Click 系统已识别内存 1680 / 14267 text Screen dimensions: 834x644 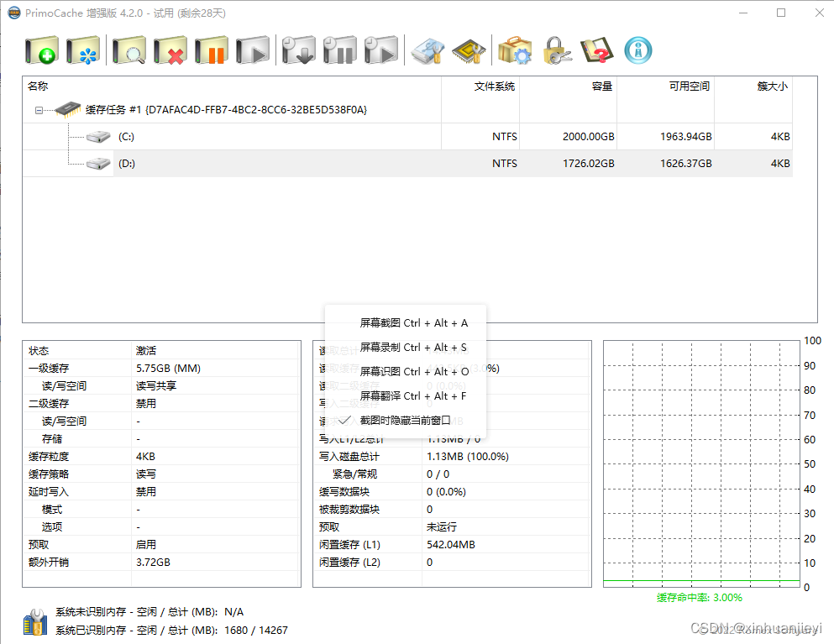click(172, 631)
